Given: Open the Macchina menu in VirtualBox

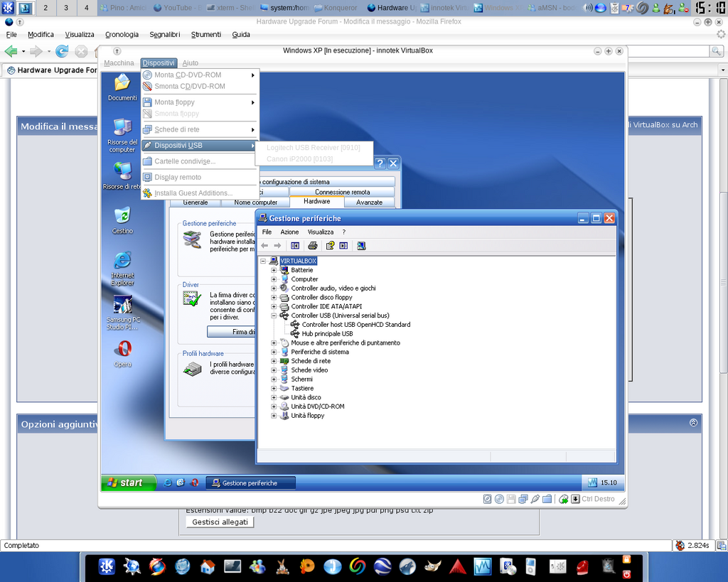Looking at the screenshot, I should tap(119, 63).
